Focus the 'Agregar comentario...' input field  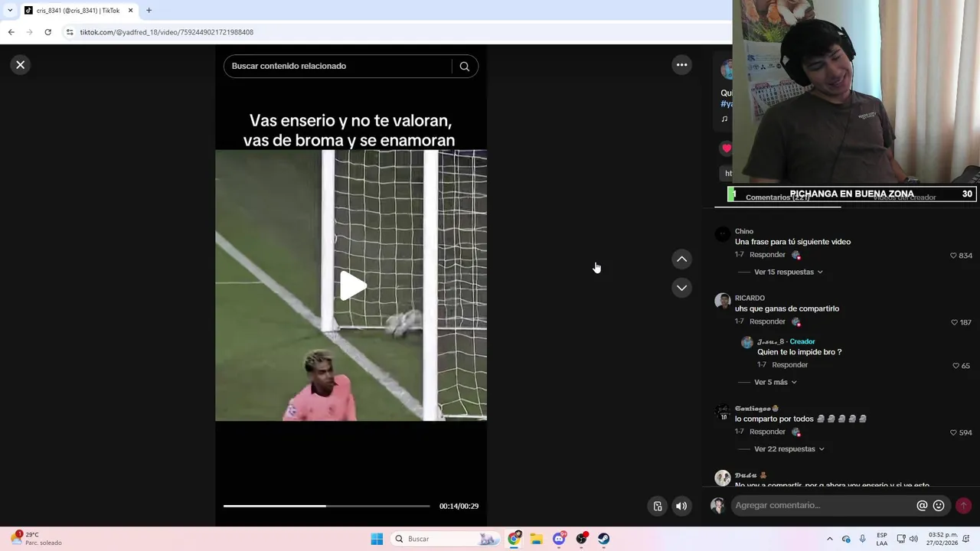(x=823, y=505)
